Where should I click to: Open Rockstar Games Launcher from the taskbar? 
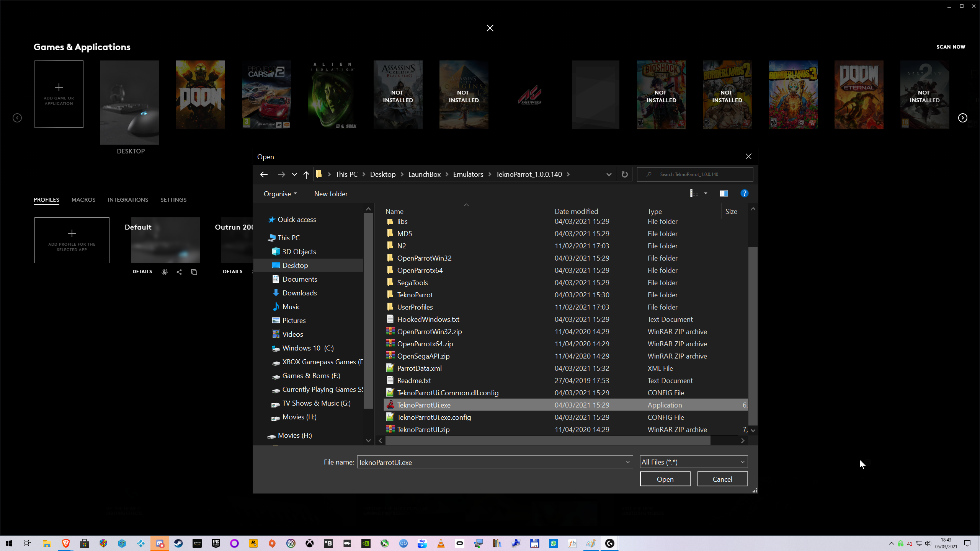(x=253, y=543)
